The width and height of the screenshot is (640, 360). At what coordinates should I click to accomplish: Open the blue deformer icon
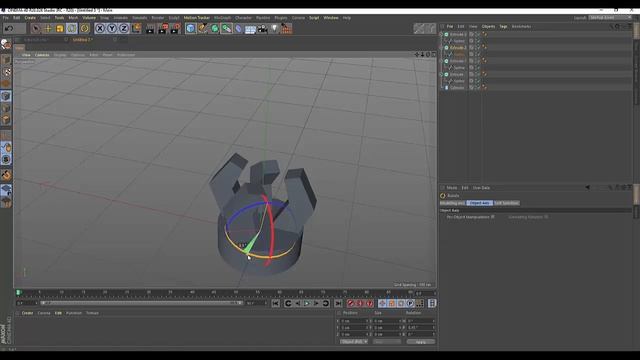pos(238,28)
